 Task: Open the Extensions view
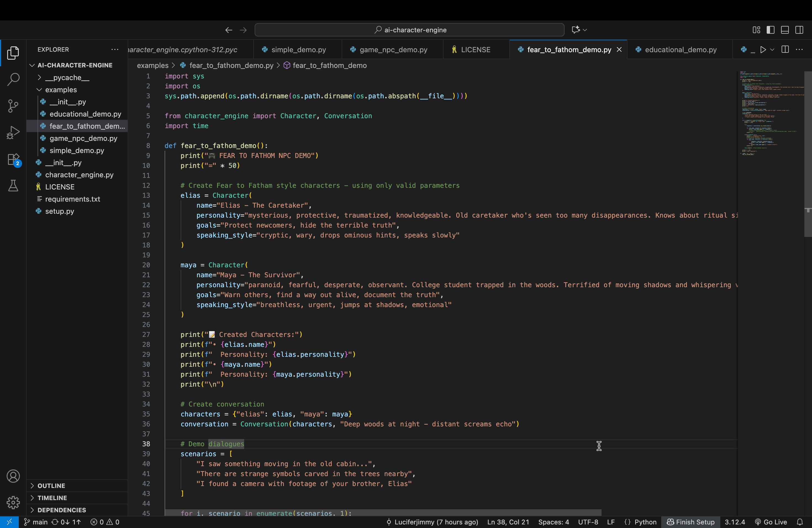(13, 159)
